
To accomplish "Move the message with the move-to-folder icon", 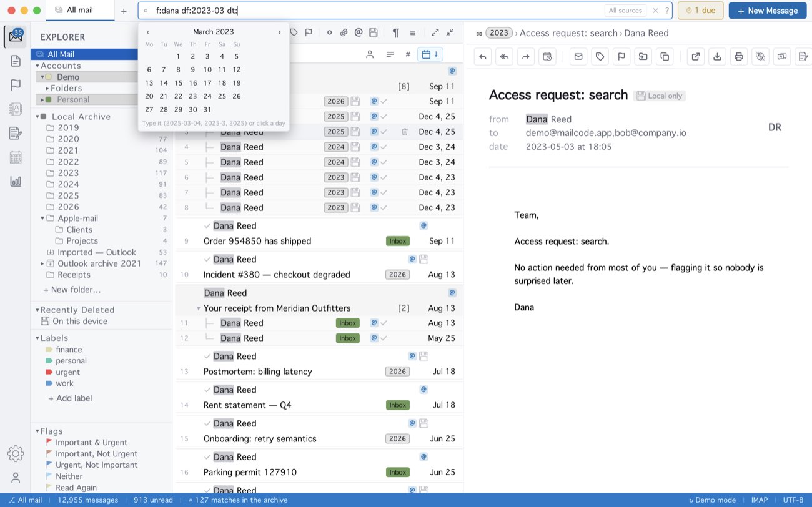I will pos(643,56).
